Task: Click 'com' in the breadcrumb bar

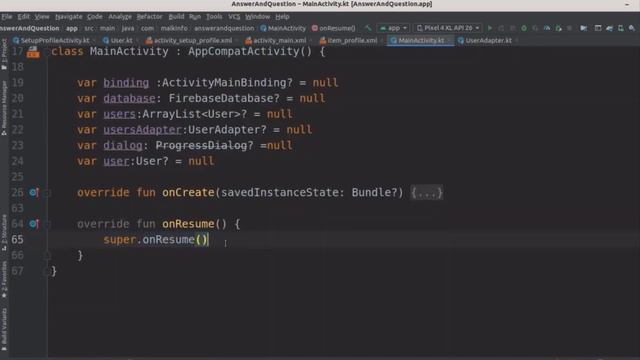Action: coord(147,28)
